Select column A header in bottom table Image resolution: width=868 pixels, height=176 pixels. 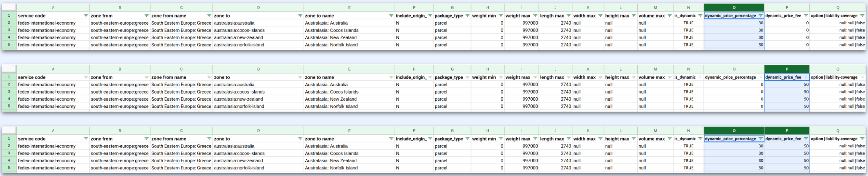click(x=53, y=130)
